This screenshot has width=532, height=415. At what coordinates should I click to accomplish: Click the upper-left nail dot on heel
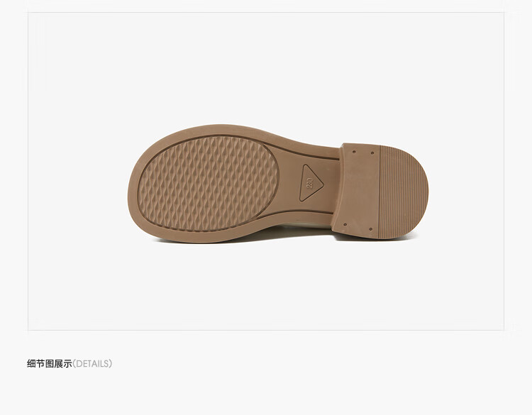354,152
